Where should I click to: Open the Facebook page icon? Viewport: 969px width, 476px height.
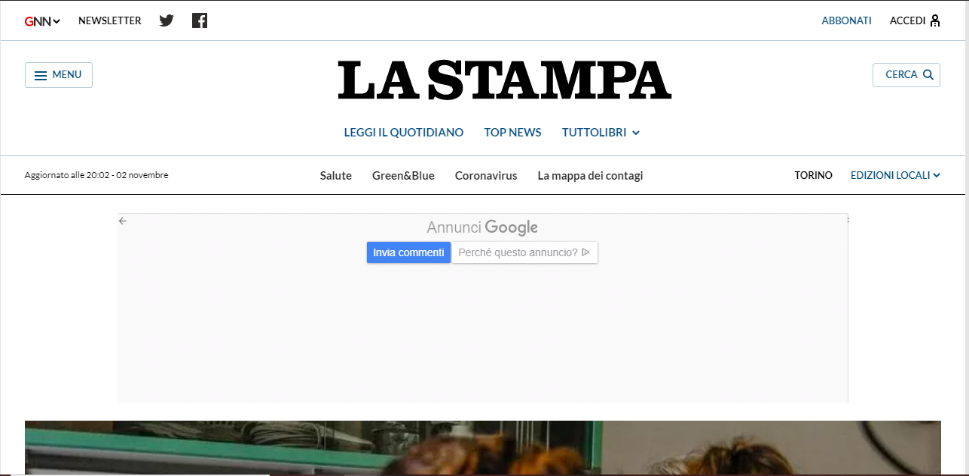(199, 20)
